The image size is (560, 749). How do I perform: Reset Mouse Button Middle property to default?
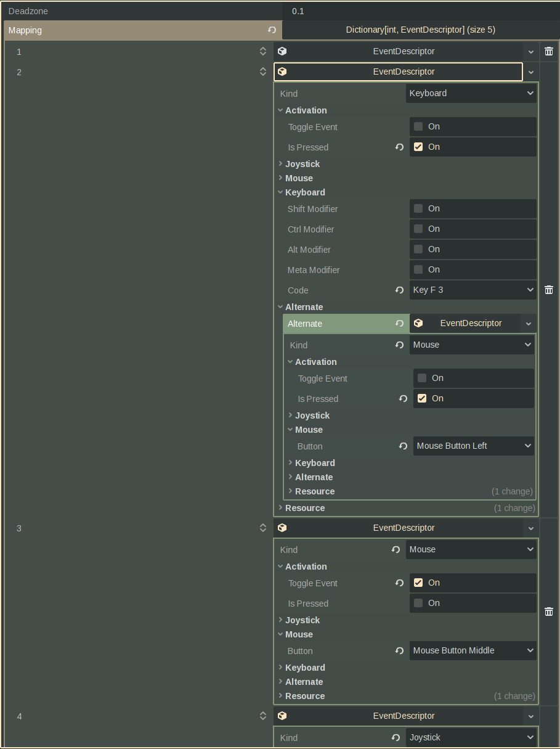399,650
